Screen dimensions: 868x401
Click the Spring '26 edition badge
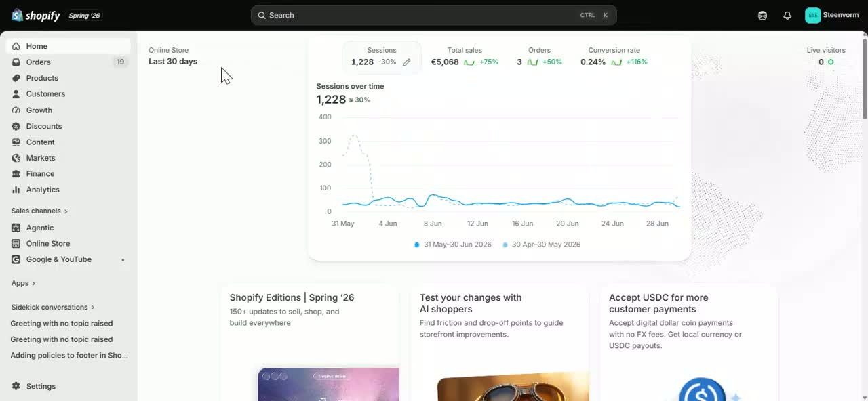coord(85,16)
